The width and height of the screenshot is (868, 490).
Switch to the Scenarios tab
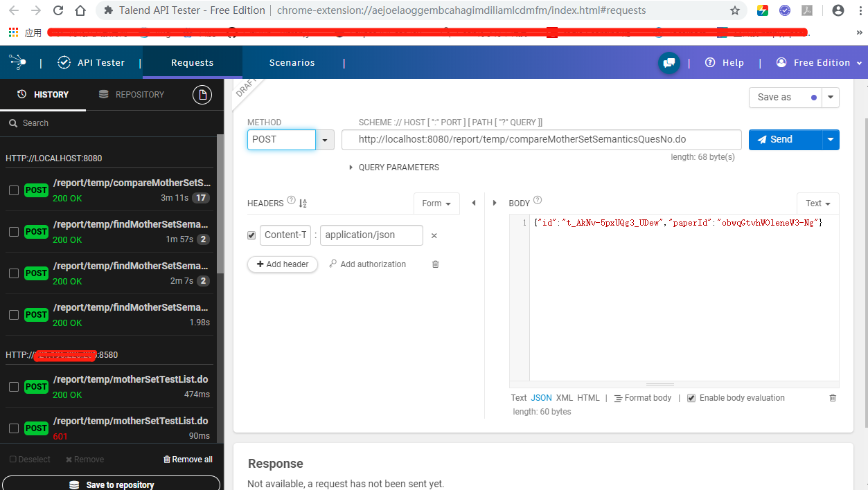tap(292, 62)
